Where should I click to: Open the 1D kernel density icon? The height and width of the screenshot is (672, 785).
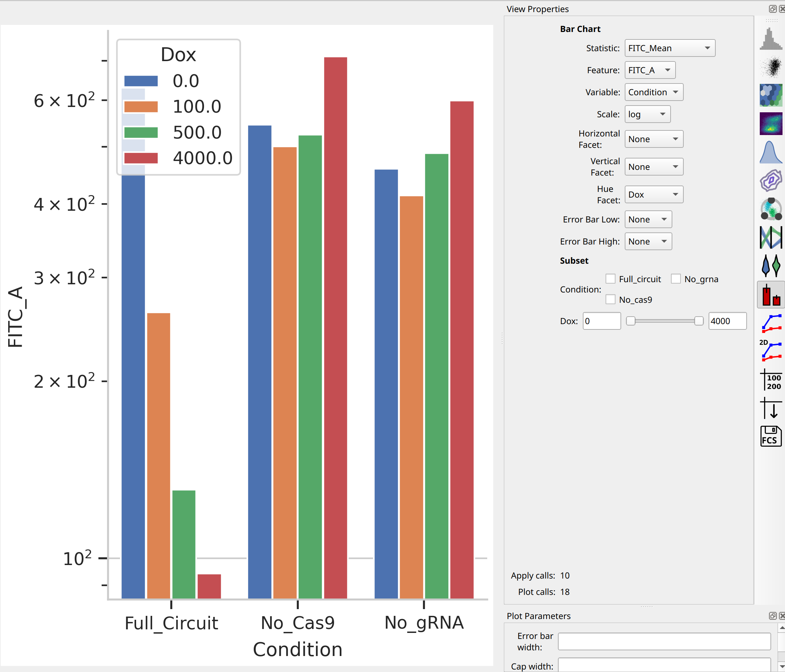click(x=770, y=152)
